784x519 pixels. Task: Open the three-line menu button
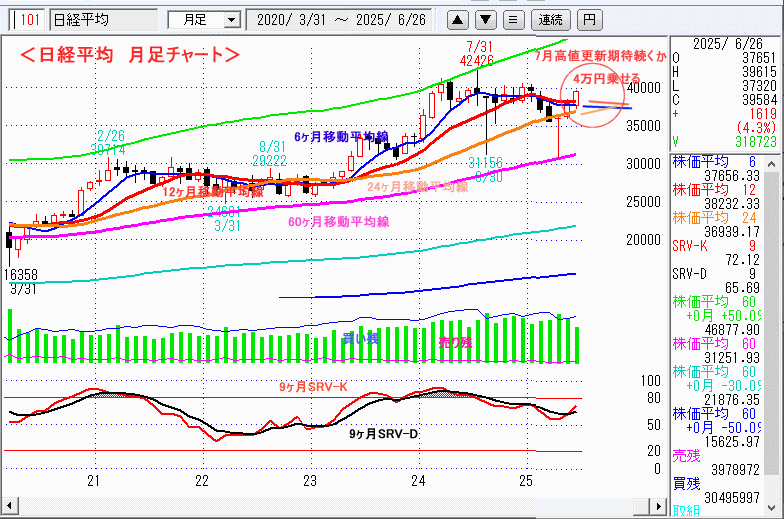pyautogui.click(x=513, y=20)
